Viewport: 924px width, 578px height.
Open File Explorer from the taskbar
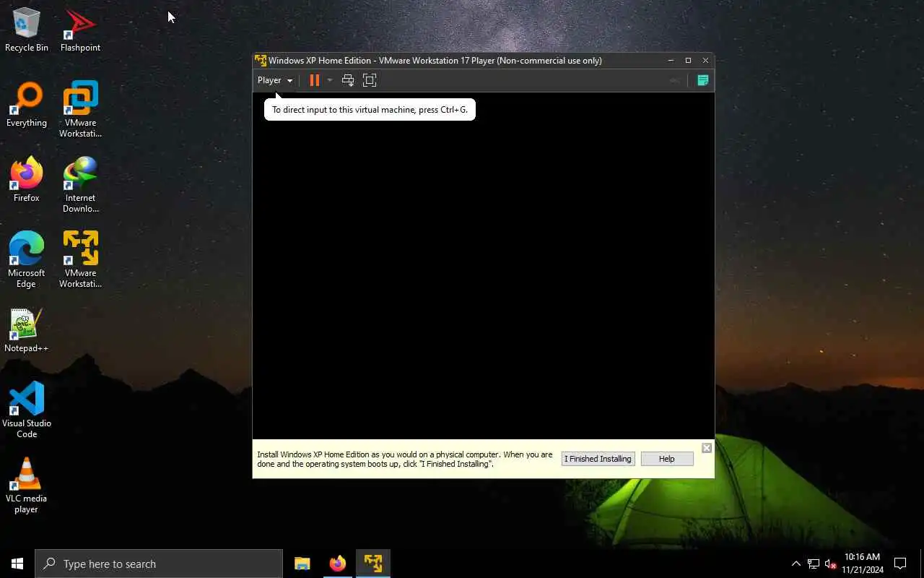click(302, 564)
